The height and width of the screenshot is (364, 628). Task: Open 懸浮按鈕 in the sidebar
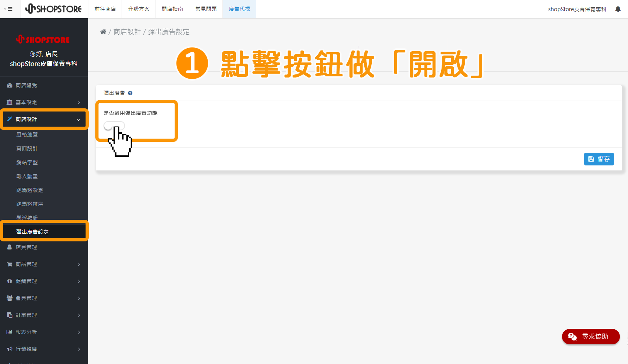coord(27,218)
